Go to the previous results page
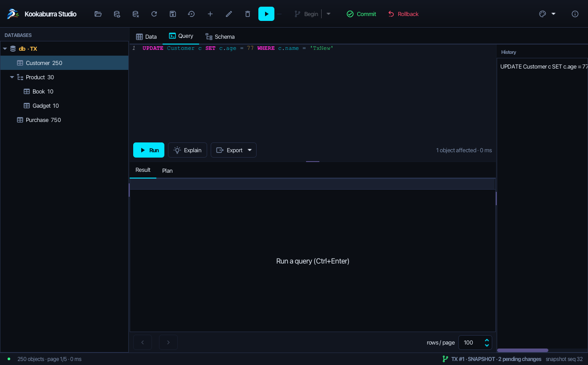 coord(143,342)
